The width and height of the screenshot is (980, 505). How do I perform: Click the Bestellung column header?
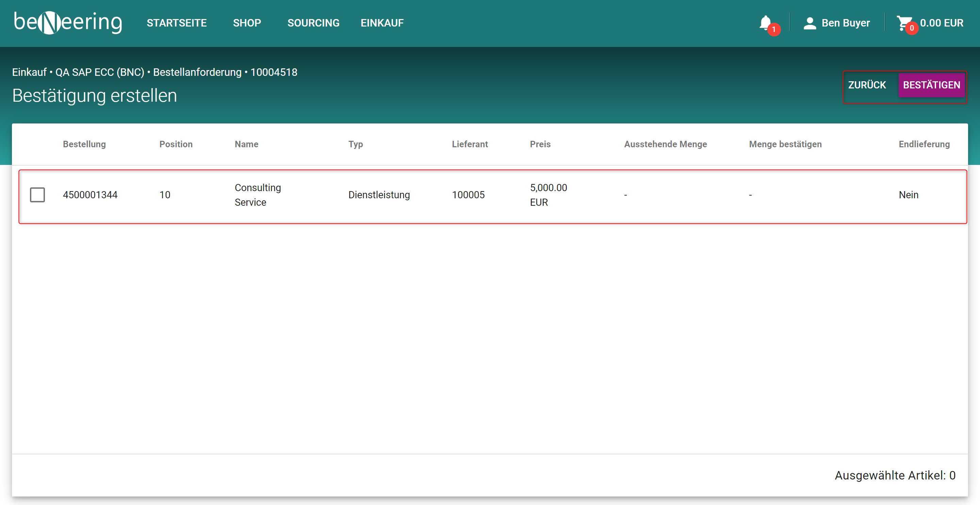[x=84, y=144]
